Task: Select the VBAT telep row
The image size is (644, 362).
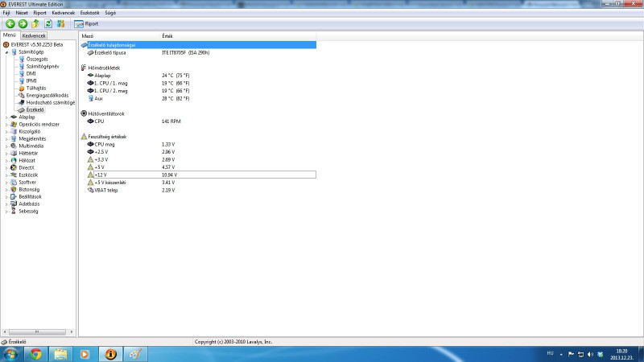Action: tap(198, 191)
